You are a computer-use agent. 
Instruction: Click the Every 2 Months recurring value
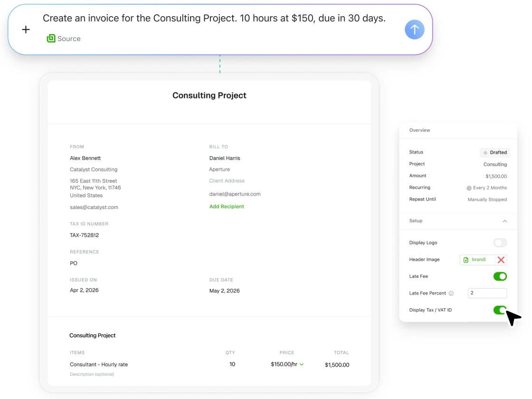[x=490, y=188]
